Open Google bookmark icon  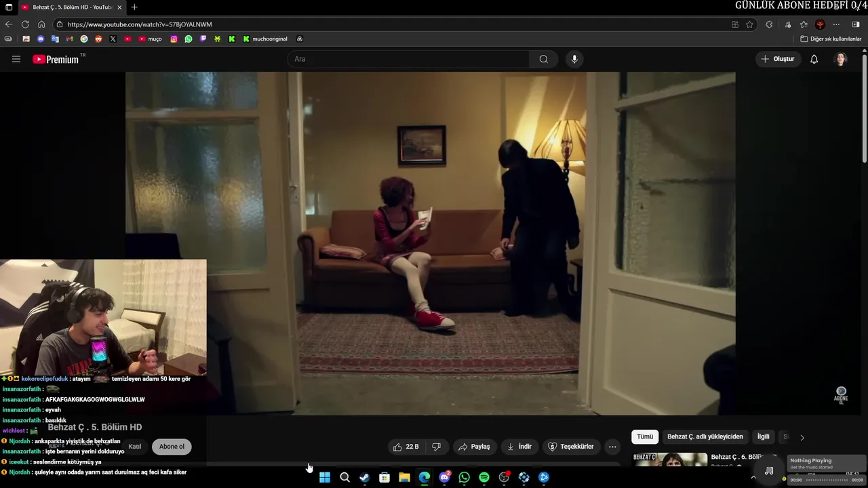[84, 39]
